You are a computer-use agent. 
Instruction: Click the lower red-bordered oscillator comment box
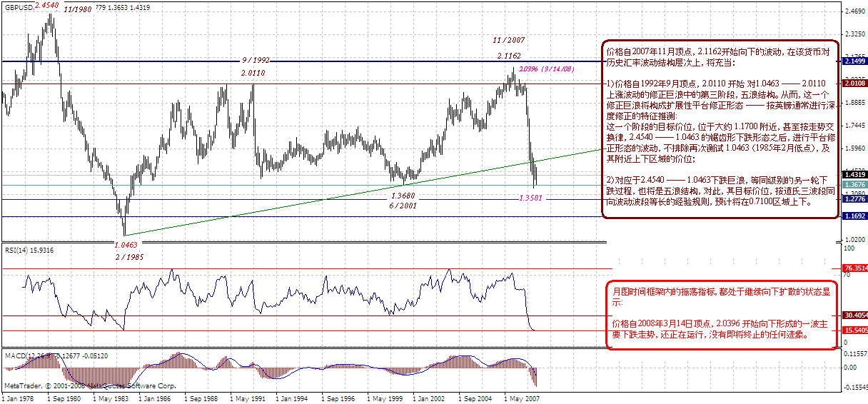[x=721, y=315]
